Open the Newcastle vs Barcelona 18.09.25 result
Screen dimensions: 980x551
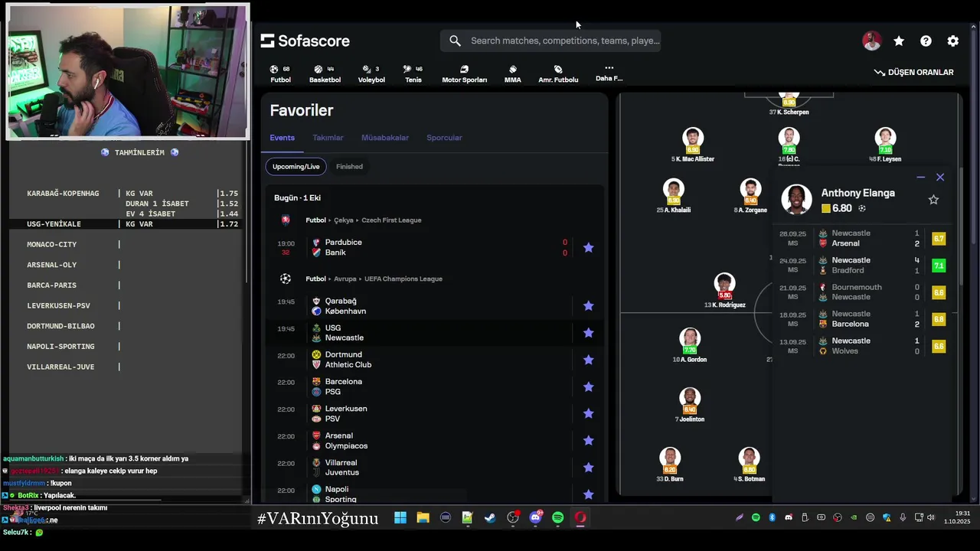pos(864,319)
